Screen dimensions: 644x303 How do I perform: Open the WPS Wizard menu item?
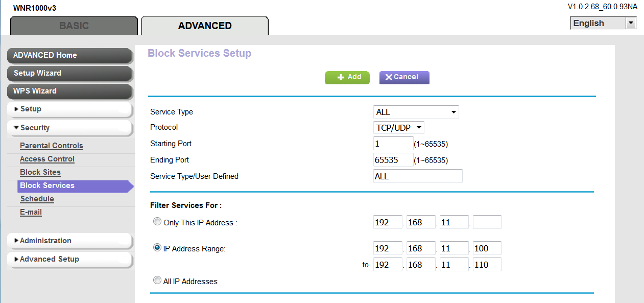point(69,91)
